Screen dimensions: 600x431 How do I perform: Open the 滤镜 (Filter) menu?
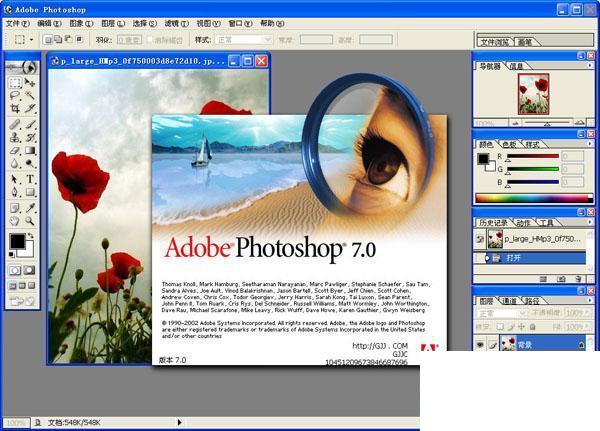tap(177, 23)
